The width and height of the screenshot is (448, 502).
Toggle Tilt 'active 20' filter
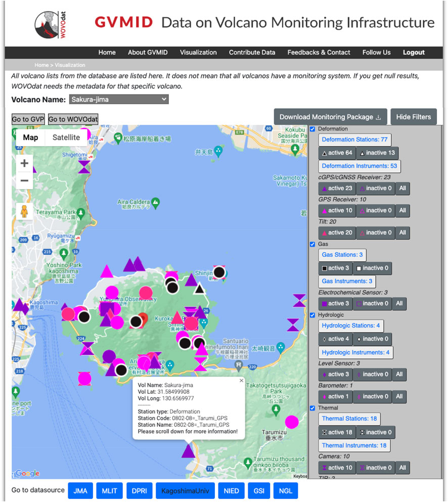pyautogui.click(x=337, y=233)
